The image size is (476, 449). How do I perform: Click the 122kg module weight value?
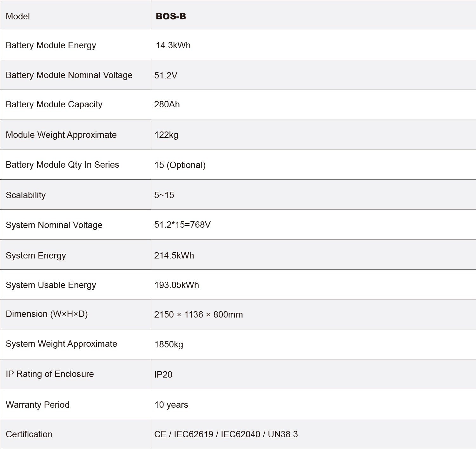[166, 135]
